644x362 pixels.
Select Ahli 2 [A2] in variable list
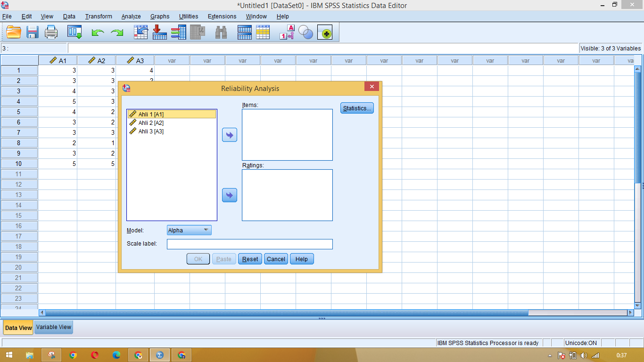click(172, 123)
